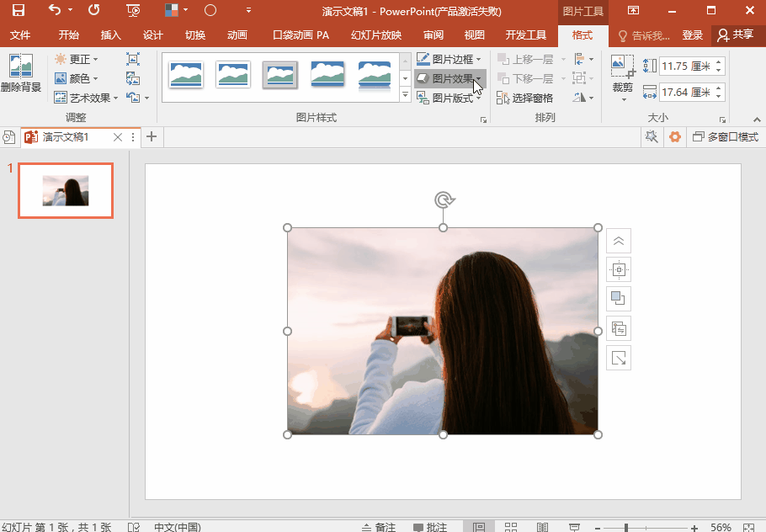The height and width of the screenshot is (532, 766).
Task: Click the picture rotation handle above the image
Action: point(444,199)
